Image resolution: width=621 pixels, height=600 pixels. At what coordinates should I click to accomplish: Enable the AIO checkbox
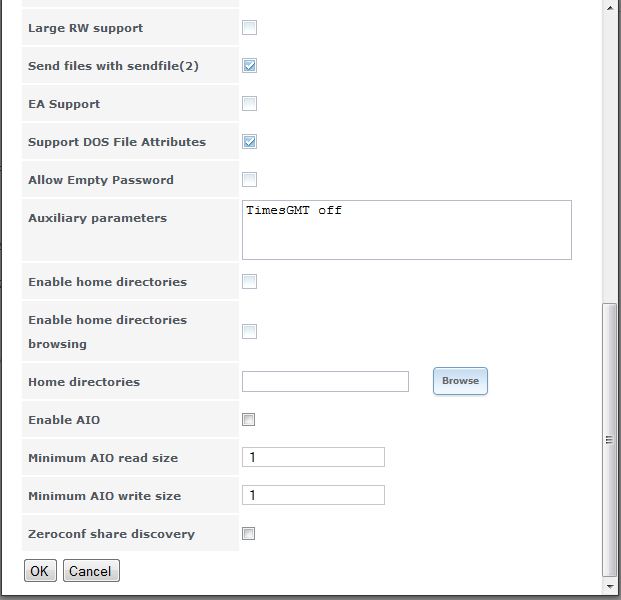[249, 420]
